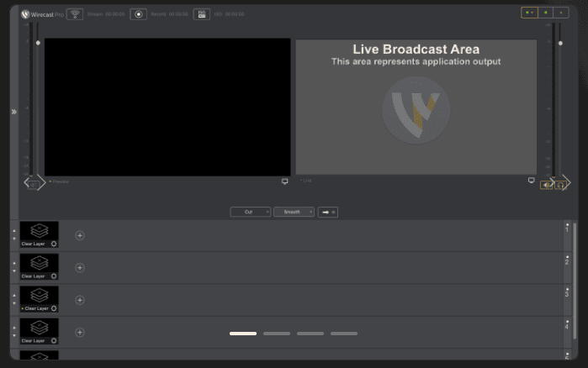Adjust the live output volume slider knob

[x=560, y=44]
